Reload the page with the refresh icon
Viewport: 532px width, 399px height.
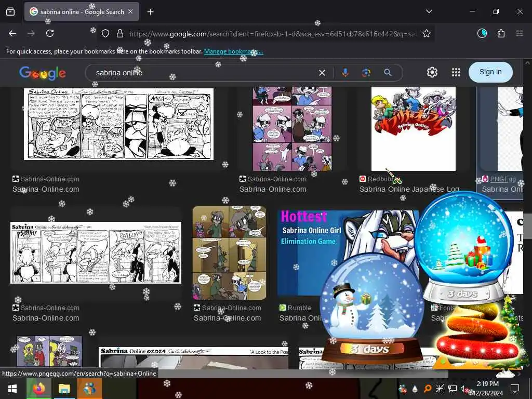click(50, 33)
